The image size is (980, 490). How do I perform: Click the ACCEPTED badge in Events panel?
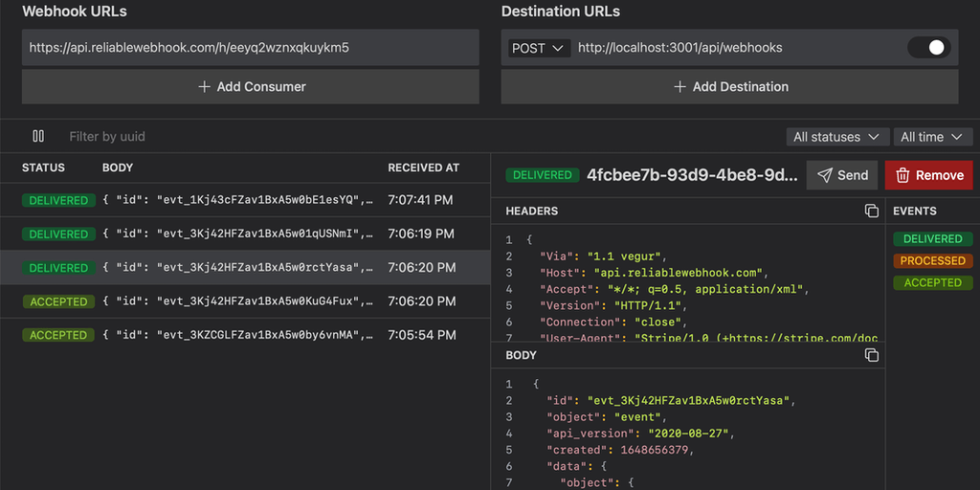pos(933,282)
